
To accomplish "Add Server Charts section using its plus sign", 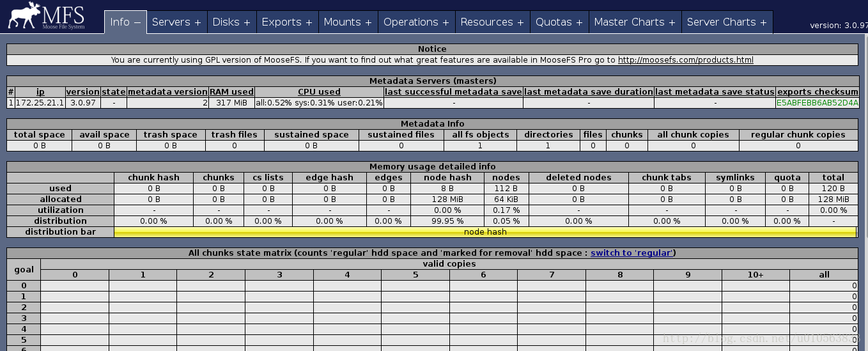I will 763,22.
